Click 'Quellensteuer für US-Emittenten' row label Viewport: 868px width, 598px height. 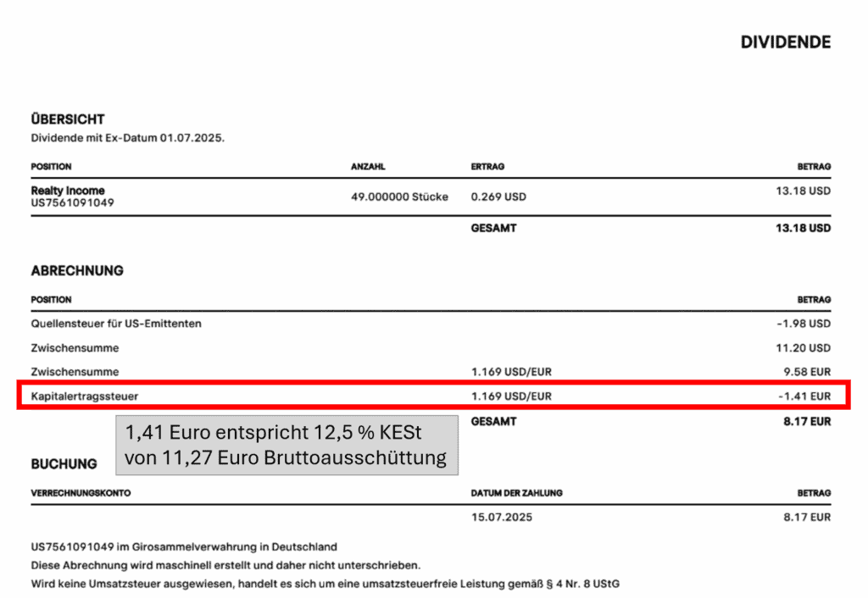coord(116,324)
